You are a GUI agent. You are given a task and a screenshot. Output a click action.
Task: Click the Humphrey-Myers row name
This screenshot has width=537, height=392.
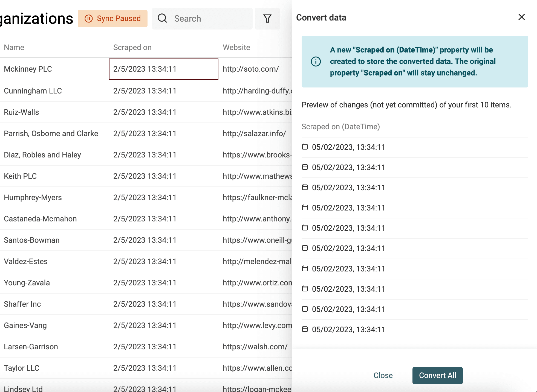[33, 198]
